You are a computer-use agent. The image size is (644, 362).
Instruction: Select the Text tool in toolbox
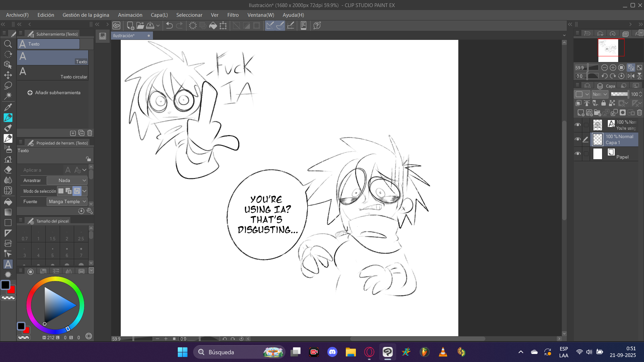[x=8, y=264]
